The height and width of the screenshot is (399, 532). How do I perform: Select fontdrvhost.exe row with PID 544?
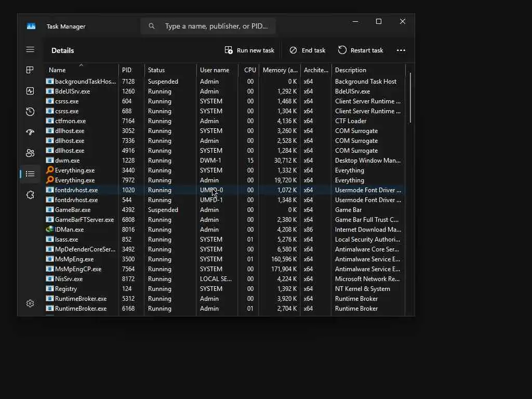point(224,200)
